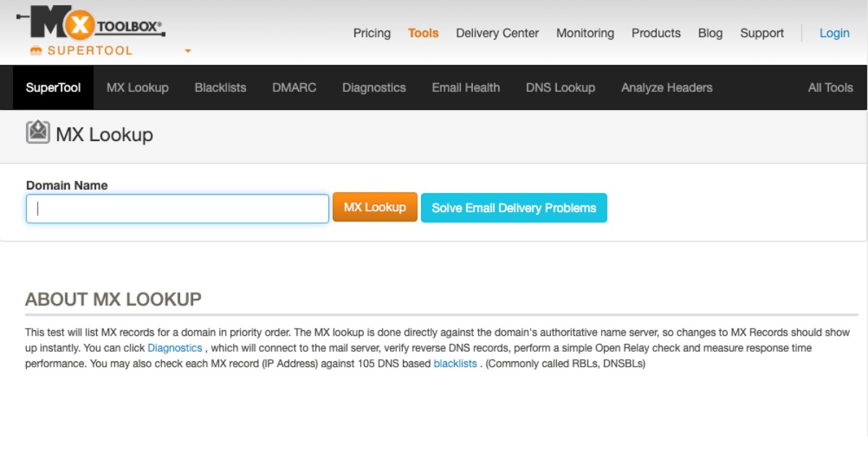Screen dimensions: 868x456
Task: Switch to the Blacklists tab
Action: tap(220, 88)
